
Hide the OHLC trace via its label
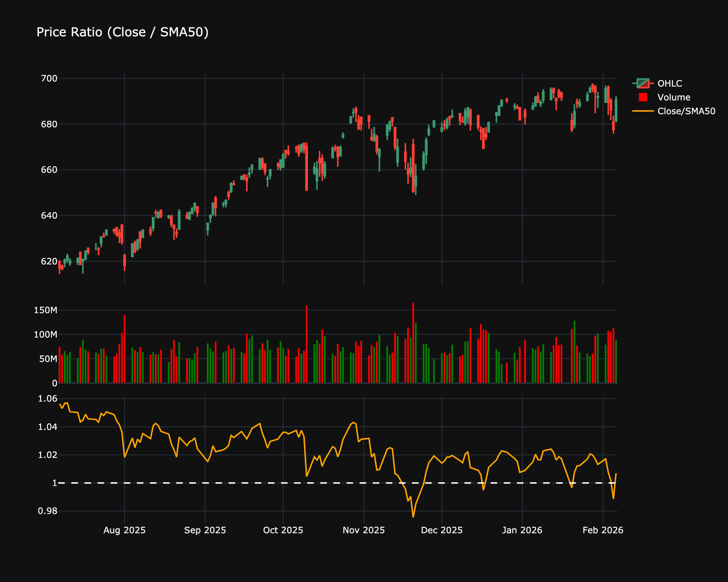point(669,83)
